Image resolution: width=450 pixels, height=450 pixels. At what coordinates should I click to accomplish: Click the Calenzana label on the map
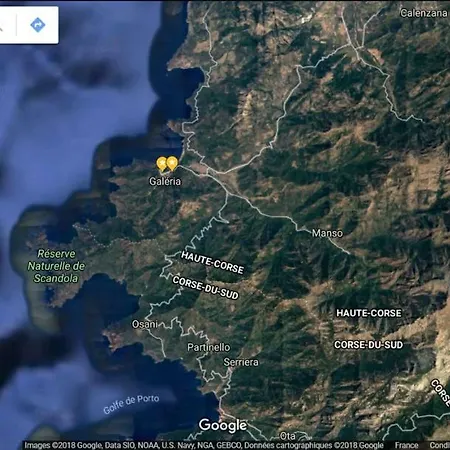point(424,13)
